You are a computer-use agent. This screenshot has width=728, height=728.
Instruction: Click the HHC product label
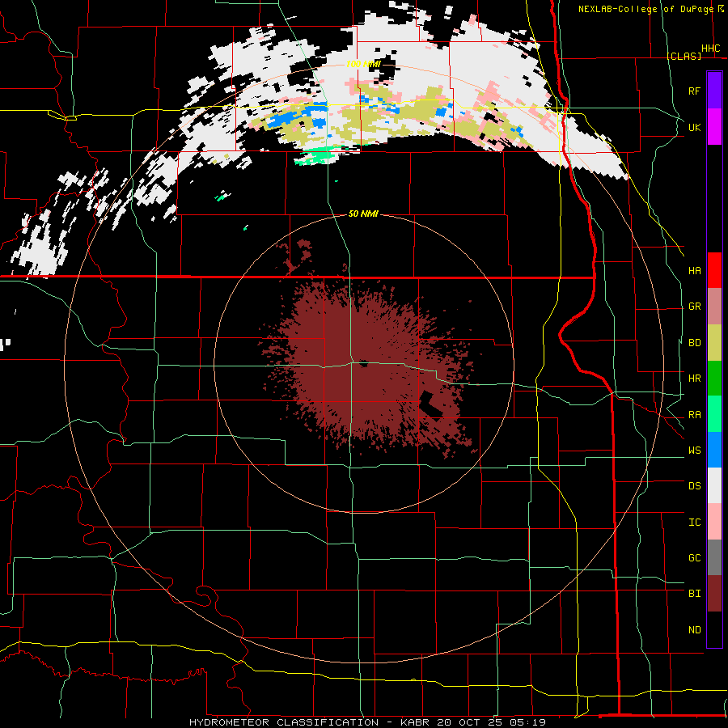click(x=710, y=49)
